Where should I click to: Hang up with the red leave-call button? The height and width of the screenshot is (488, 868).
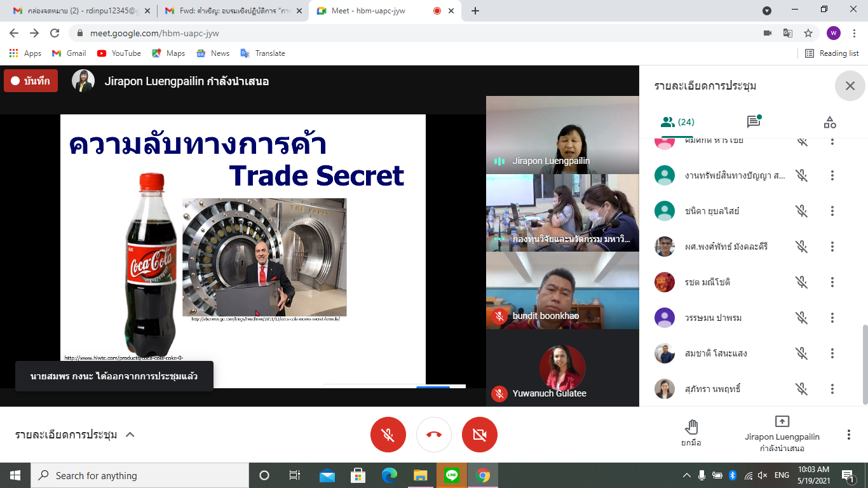[434, 435]
